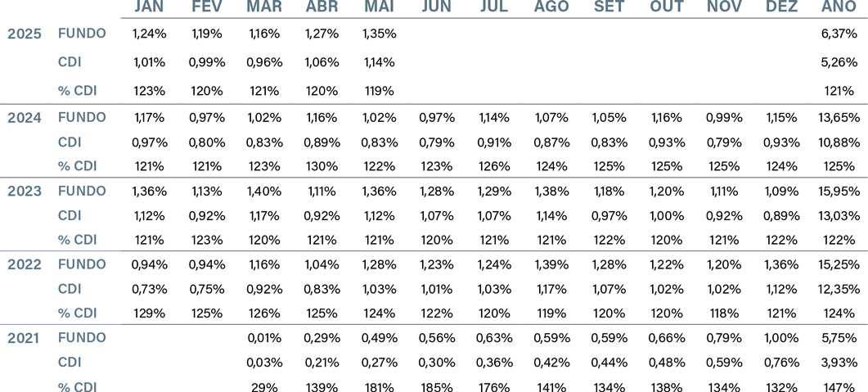Click the 2025 year label
868x392 pixels.
25,34
